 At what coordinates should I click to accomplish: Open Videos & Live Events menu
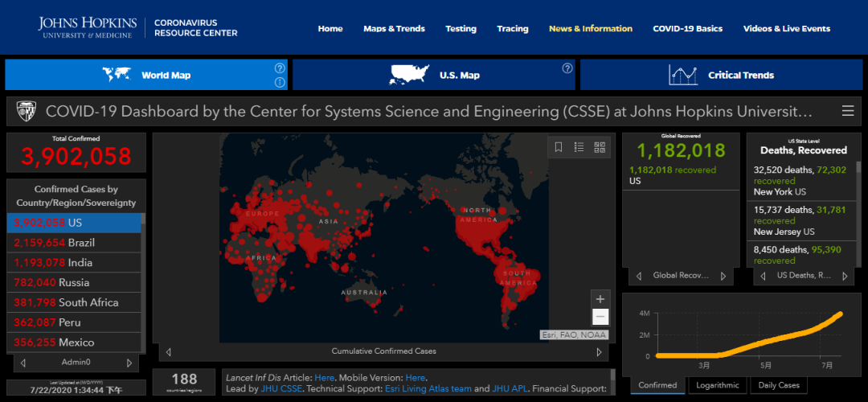[x=787, y=29]
